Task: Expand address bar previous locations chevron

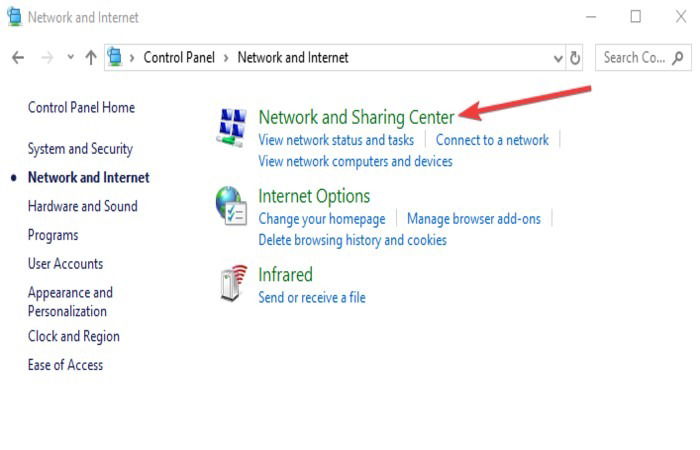Action: (x=558, y=58)
